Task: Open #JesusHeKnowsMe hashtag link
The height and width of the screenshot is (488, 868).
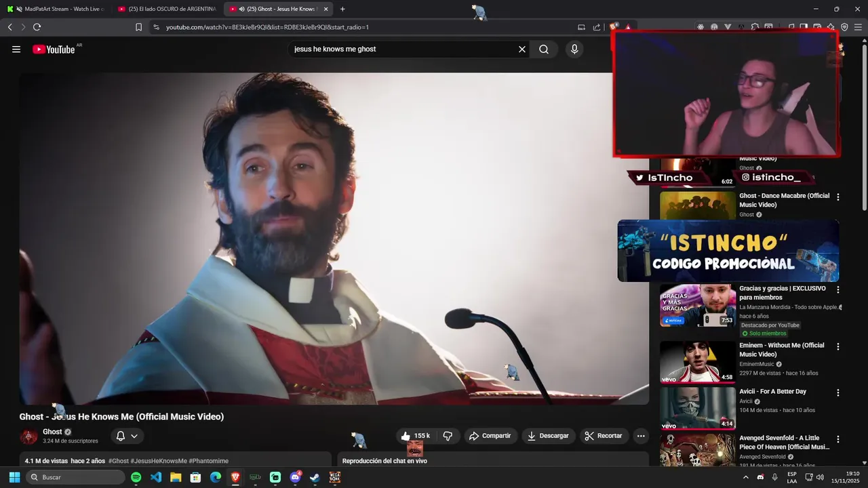Action: (159, 461)
